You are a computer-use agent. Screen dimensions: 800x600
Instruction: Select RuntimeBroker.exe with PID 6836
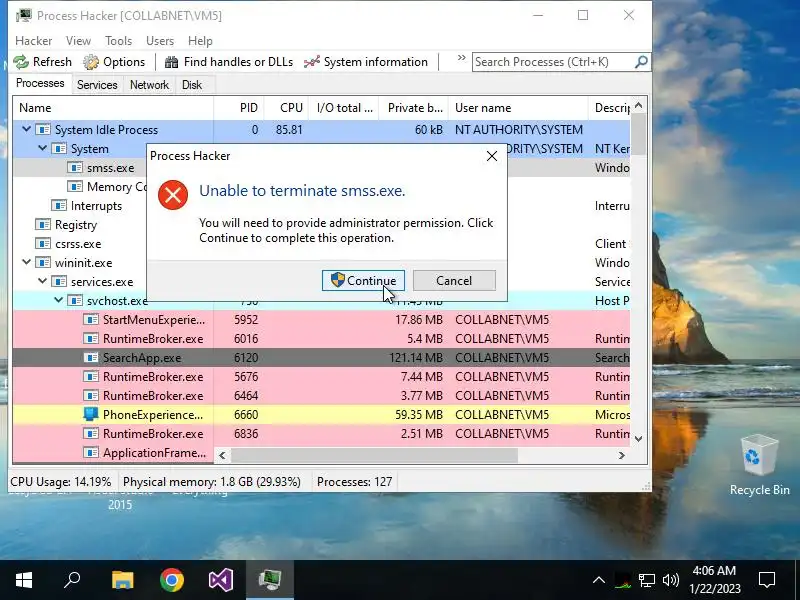[x=321, y=434]
